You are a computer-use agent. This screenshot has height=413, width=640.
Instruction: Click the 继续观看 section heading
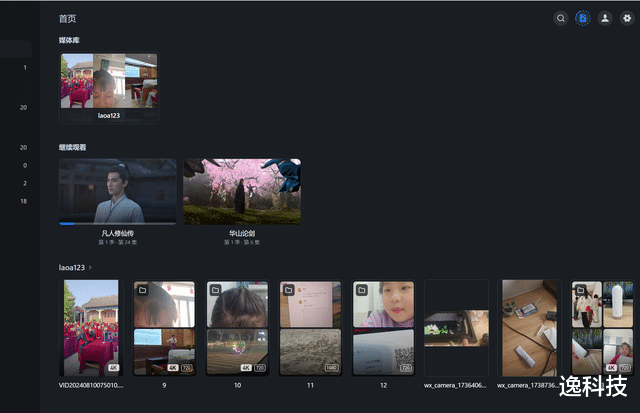click(x=72, y=147)
